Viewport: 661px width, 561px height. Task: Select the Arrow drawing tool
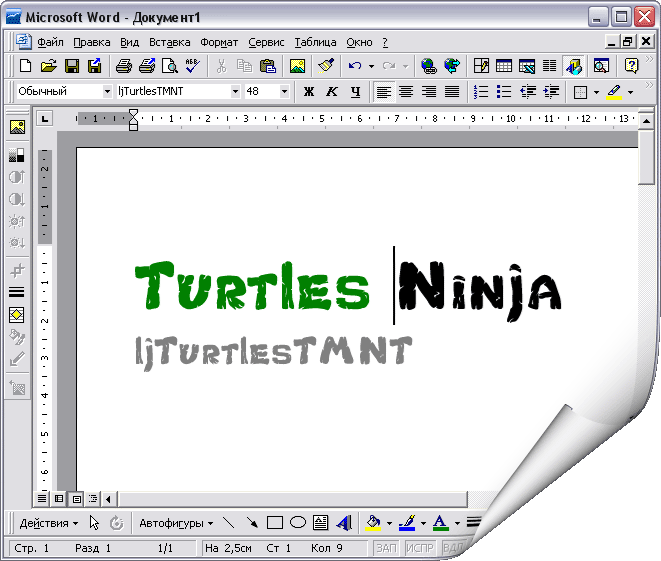[252, 523]
